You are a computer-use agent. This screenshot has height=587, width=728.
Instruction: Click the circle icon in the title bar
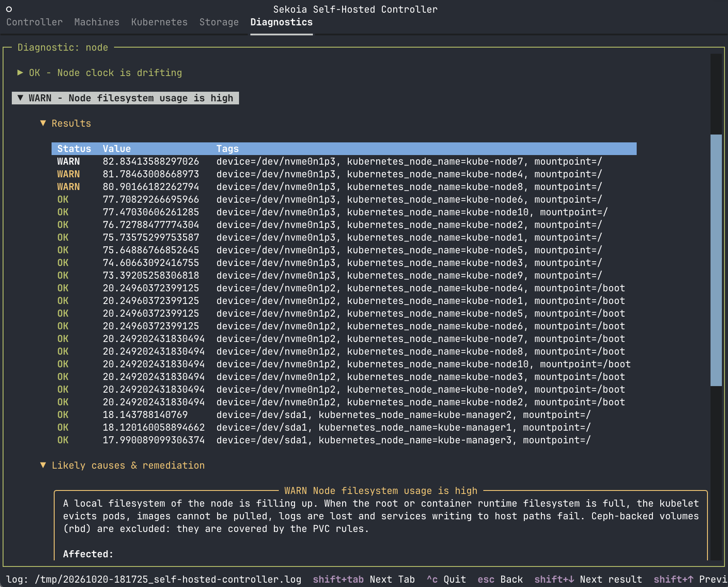coord(9,9)
